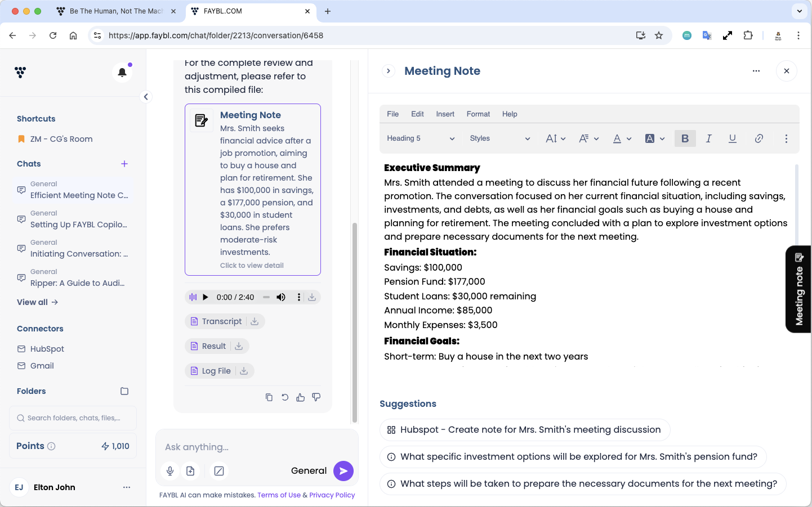812x507 pixels.
Task: Attach a file to message
Action: coord(190,471)
